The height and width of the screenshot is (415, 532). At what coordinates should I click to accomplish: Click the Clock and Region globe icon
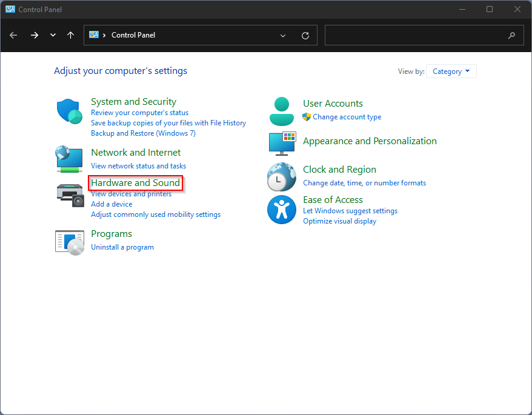282,177
